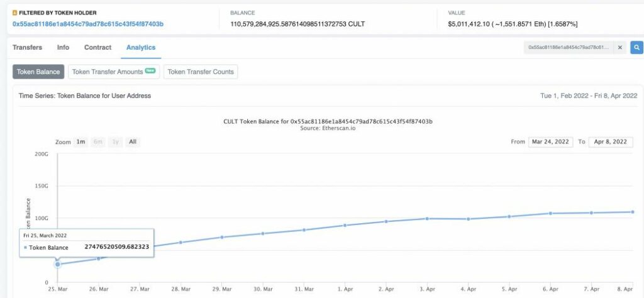Open Token Transfer Counts chart

tap(201, 72)
